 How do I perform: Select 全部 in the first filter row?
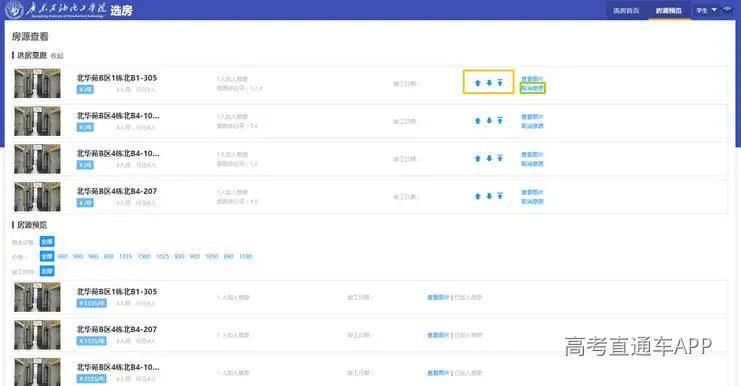pos(47,242)
